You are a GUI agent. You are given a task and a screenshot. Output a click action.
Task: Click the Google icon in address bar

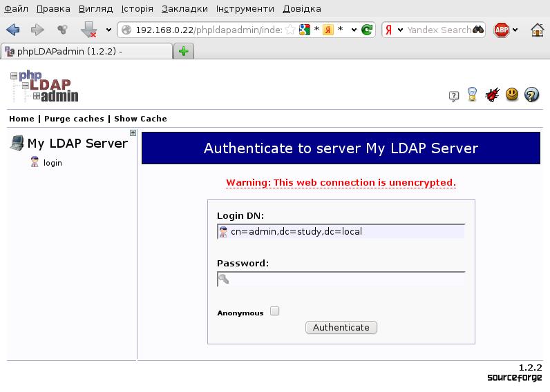(305, 30)
